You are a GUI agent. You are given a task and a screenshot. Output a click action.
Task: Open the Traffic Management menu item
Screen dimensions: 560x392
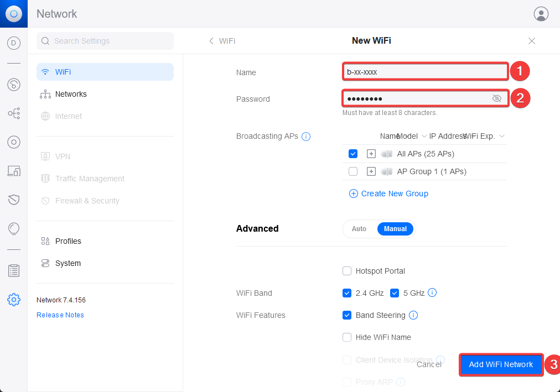pyautogui.click(x=105, y=179)
